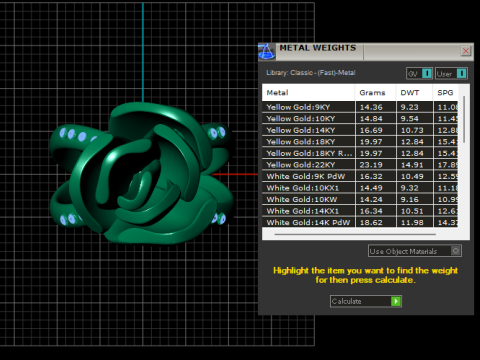Image resolution: width=480 pixels, height=360 pixels.
Task: Sort by the Metal column header
Action: click(x=308, y=93)
